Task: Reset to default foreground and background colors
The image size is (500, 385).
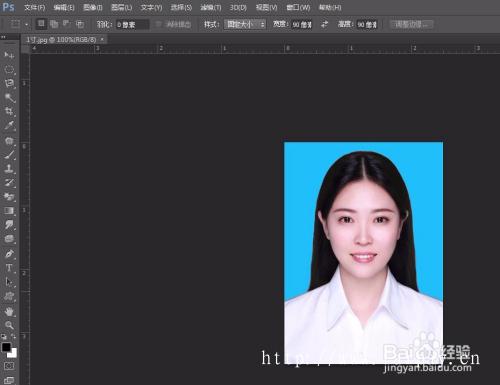Action: click(4, 336)
